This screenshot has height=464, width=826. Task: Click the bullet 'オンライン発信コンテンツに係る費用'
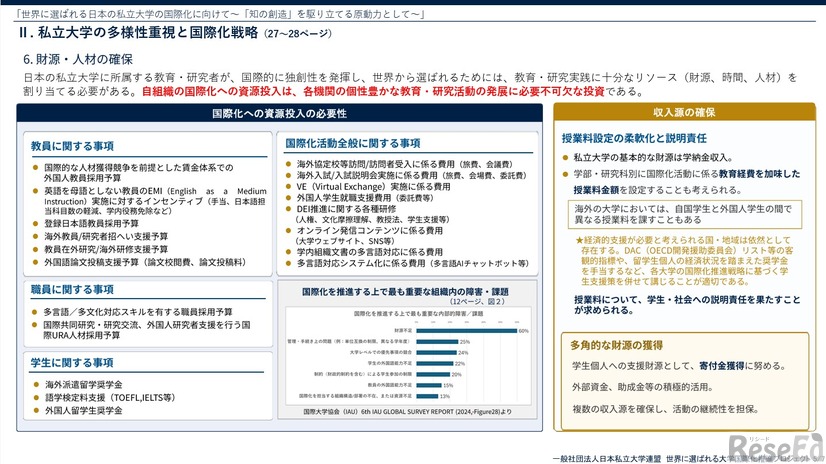coord(370,230)
